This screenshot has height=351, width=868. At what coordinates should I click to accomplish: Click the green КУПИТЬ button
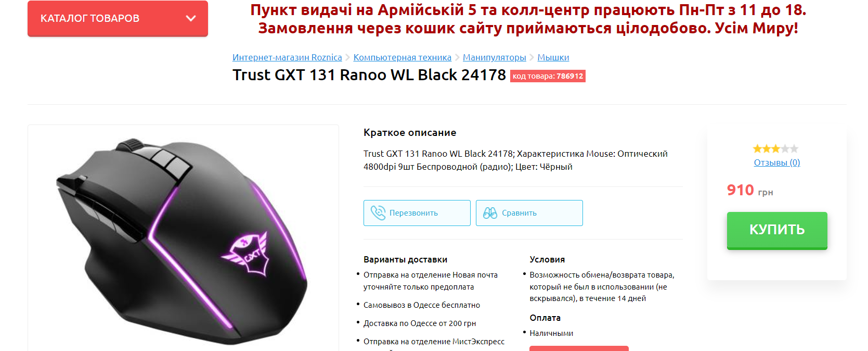(777, 230)
